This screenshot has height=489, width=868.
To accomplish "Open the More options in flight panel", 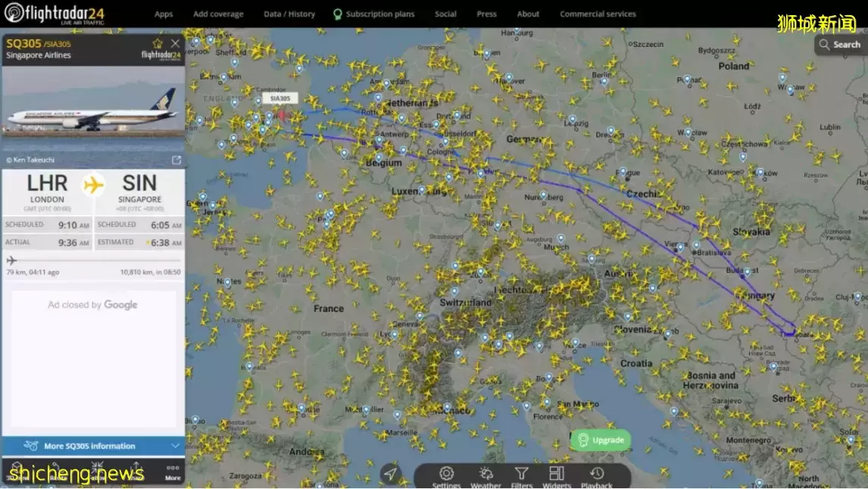I will (x=173, y=472).
